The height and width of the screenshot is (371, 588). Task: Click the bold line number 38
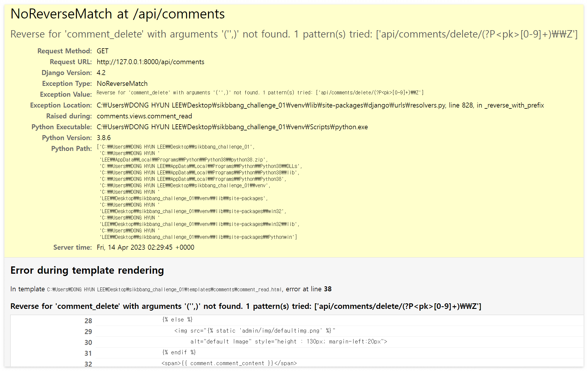point(327,289)
